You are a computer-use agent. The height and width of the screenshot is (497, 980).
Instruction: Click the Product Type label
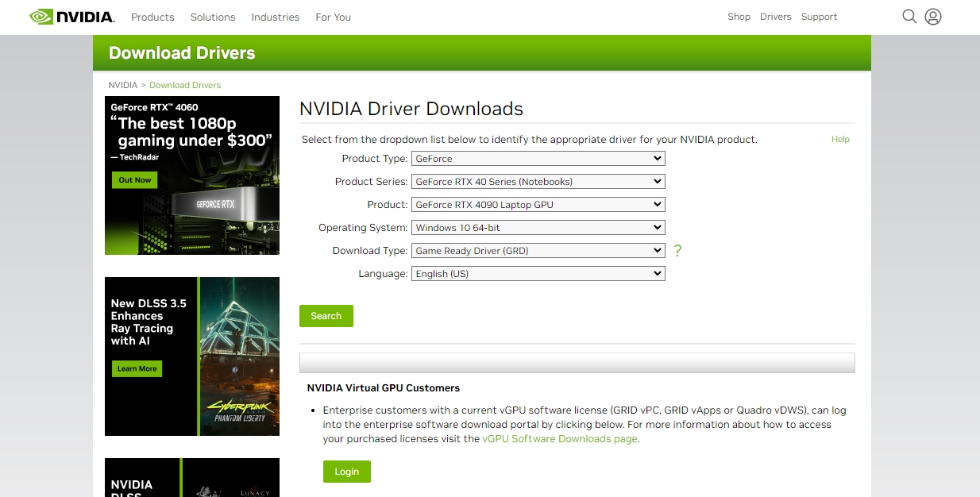375,159
